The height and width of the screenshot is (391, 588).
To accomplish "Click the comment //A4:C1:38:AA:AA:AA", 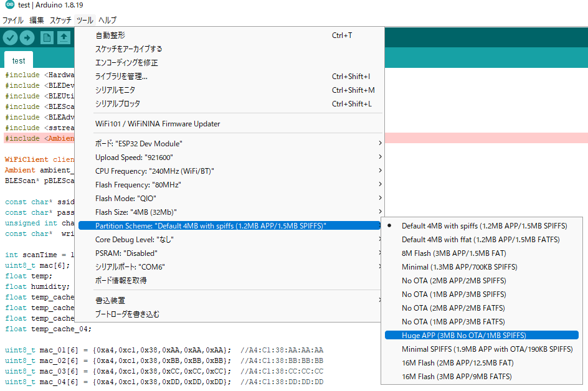I will 282,350.
